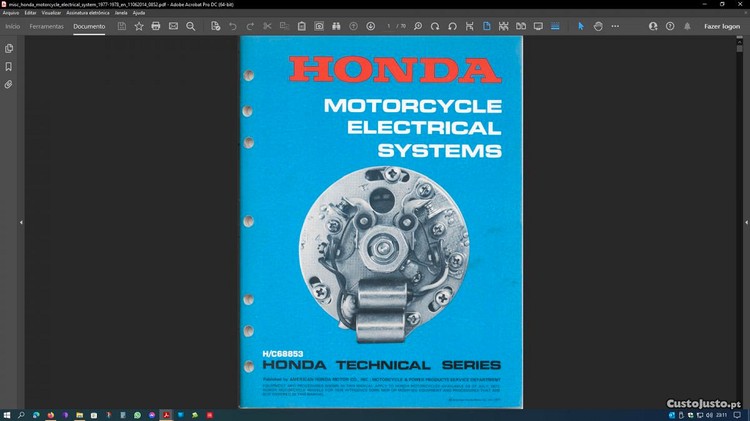Select the hand pan tool
This screenshot has width=750, height=421.
pos(599,26)
